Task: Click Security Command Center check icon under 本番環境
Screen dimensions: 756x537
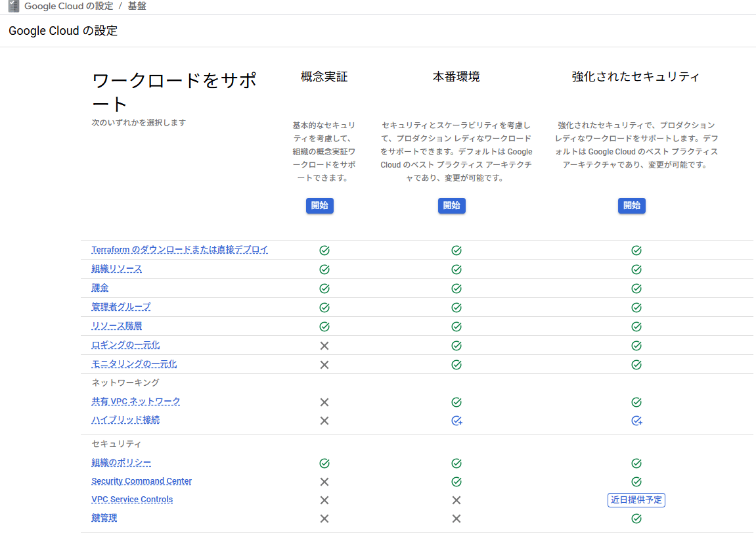Action: coord(456,482)
